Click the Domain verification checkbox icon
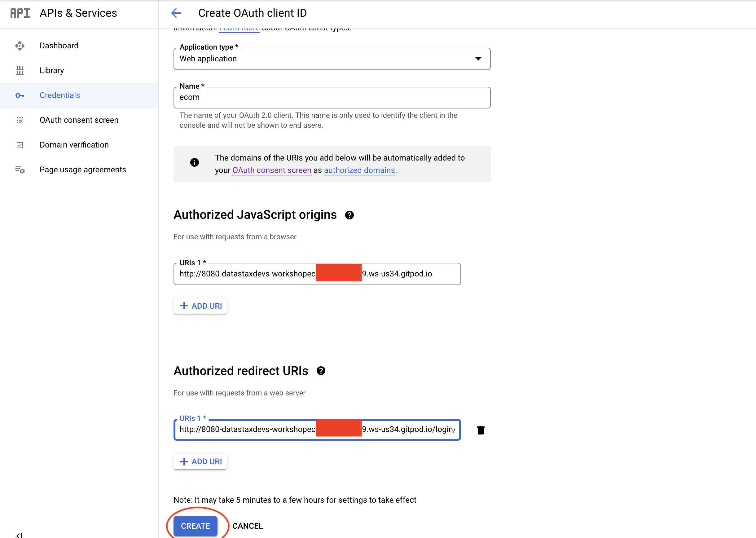756x538 pixels. click(20, 145)
